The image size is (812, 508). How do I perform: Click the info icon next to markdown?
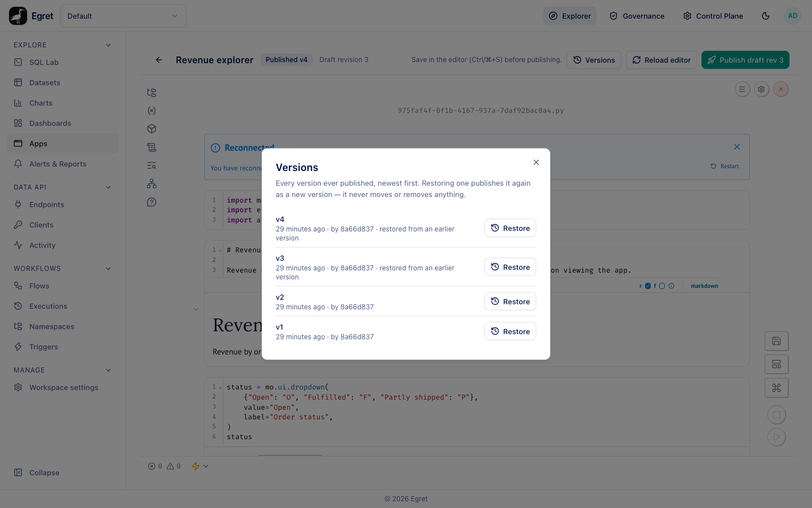click(672, 286)
